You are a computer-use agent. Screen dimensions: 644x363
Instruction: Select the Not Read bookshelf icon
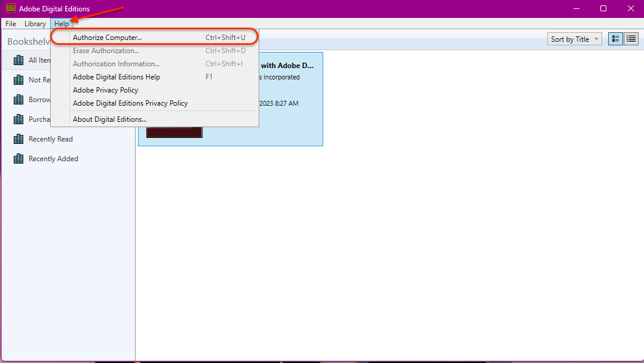point(19,79)
